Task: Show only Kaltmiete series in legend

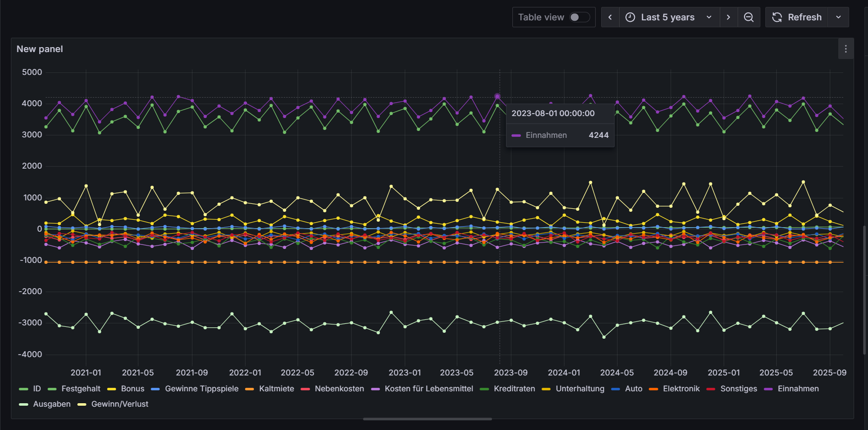Action: (276, 389)
